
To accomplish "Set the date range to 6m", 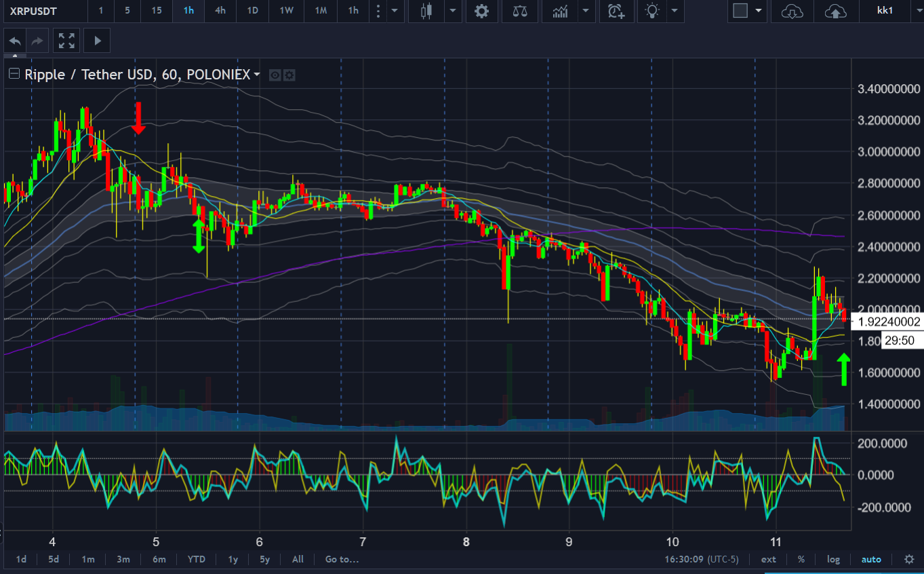I will [x=159, y=559].
